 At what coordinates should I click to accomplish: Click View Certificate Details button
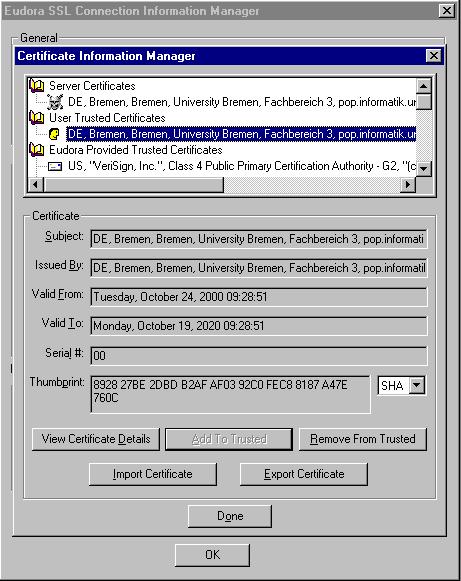click(96, 439)
